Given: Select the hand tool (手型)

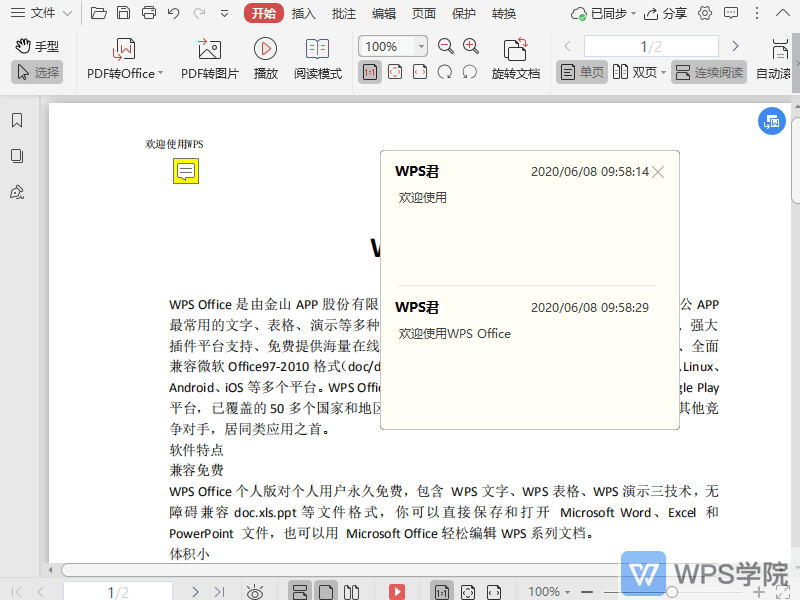Looking at the screenshot, I should click(36, 45).
